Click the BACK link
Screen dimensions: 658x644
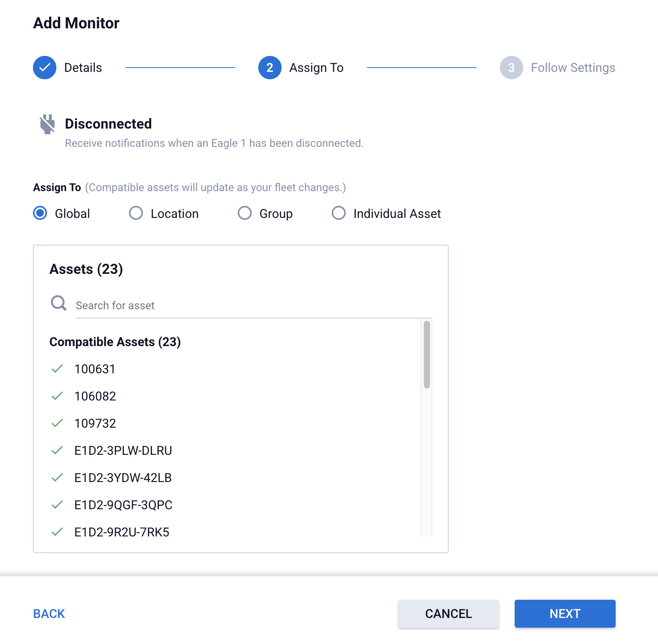(49, 614)
